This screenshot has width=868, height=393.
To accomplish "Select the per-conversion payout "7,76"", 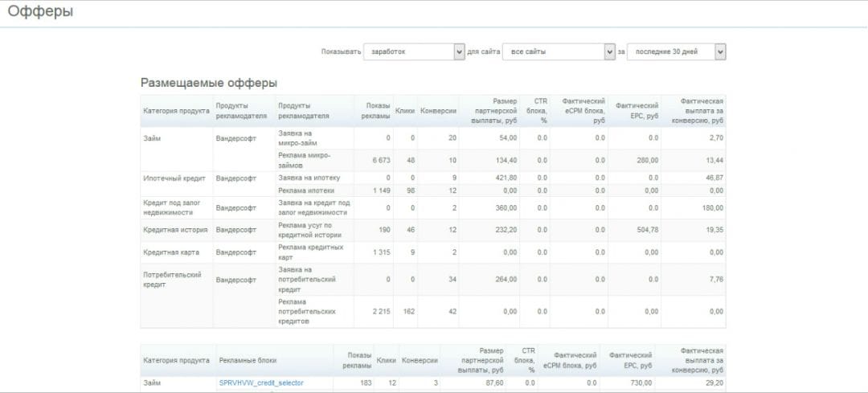I will click(x=716, y=280).
